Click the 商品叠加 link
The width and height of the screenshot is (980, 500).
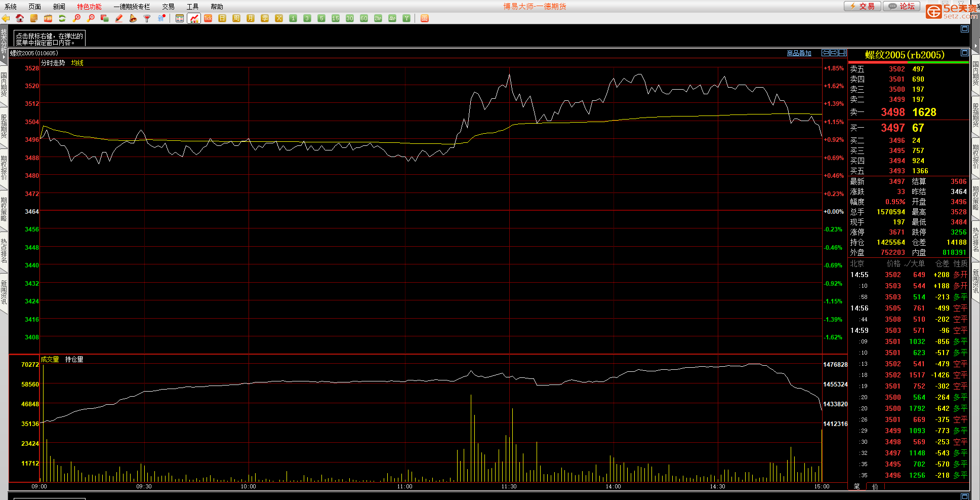pyautogui.click(x=799, y=53)
